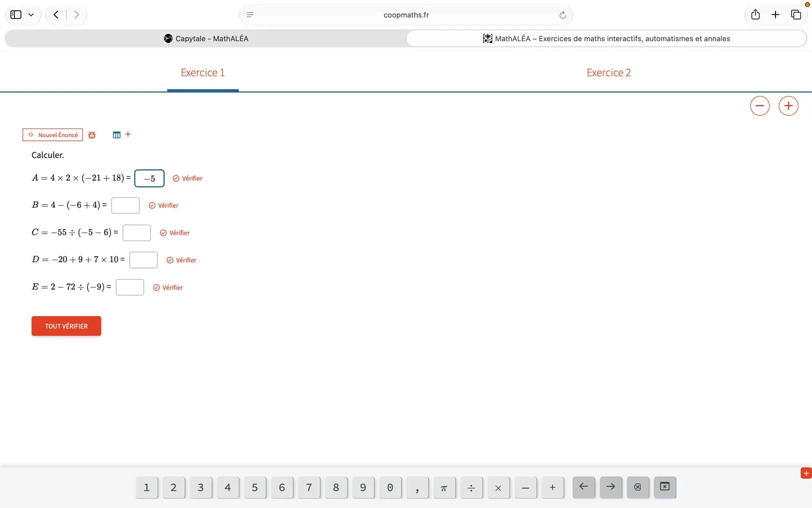812x508 pixels.
Task: Focus the answer field for E
Action: click(130, 288)
